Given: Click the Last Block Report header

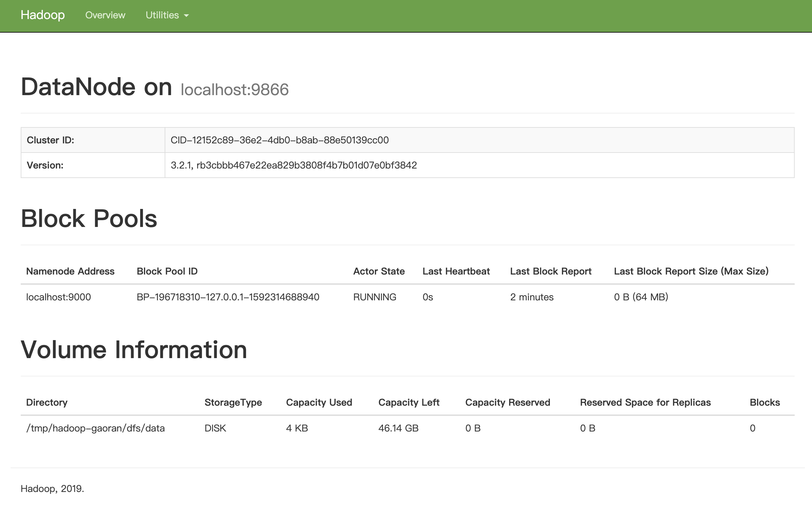Looking at the screenshot, I should [x=551, y=271].
